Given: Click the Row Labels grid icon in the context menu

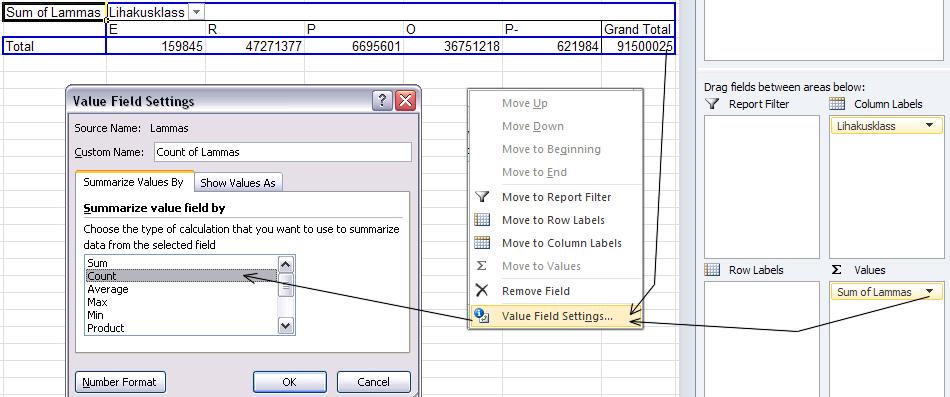Looking at the screenshot, I should [482, 219].
